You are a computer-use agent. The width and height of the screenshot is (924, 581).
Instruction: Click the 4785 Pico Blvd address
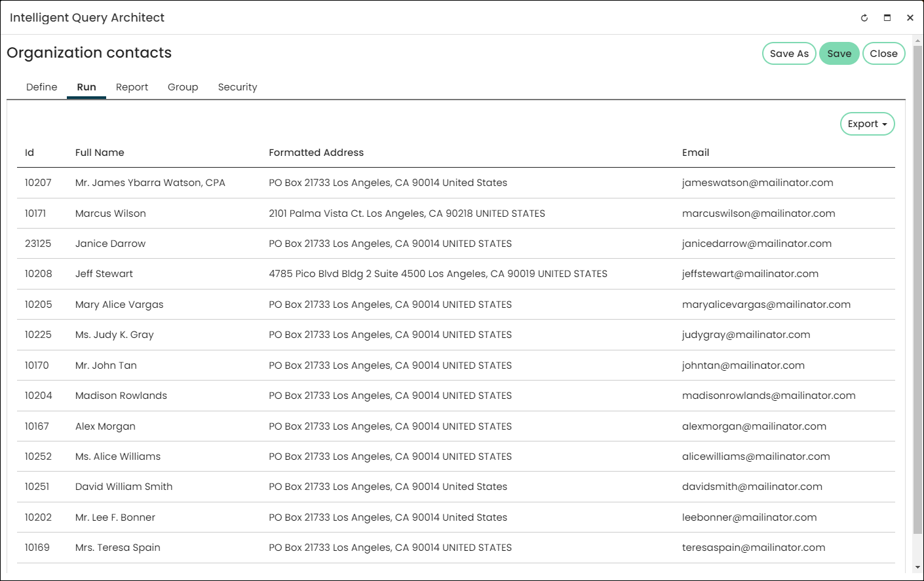pos(438,274)
